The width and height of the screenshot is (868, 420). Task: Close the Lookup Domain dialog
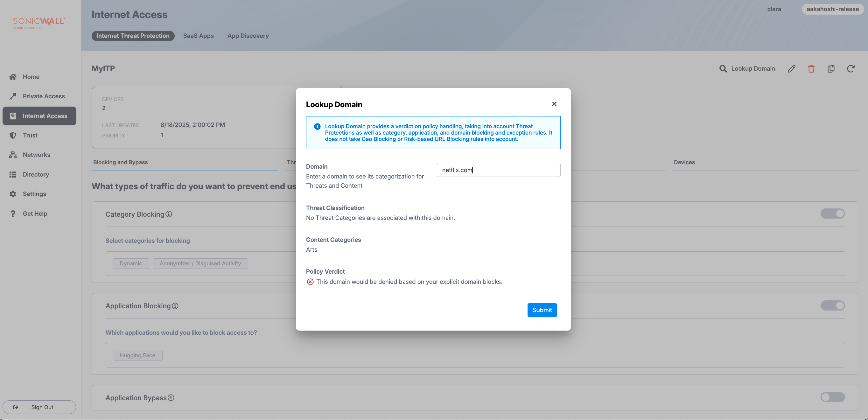pos(554,104)
